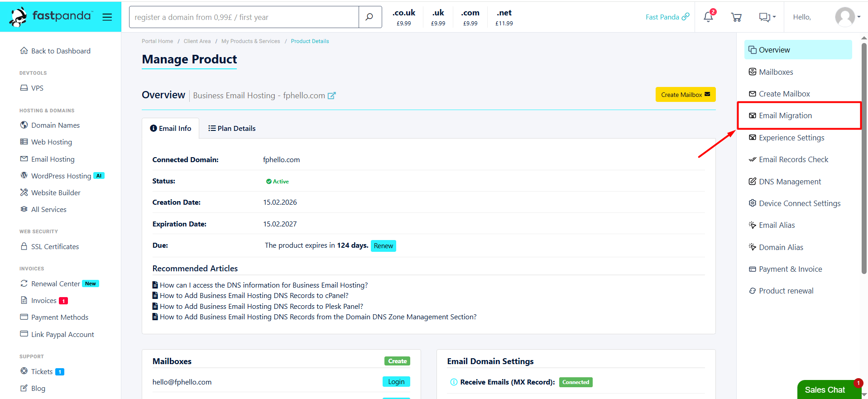Switch to the Plan Details tab

pyautogui.click(x=232, y=129)
